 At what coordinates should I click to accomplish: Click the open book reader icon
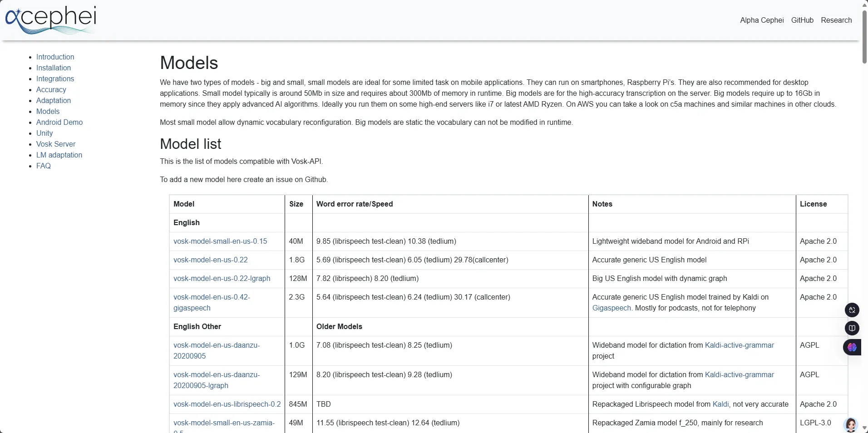point(852,328)
